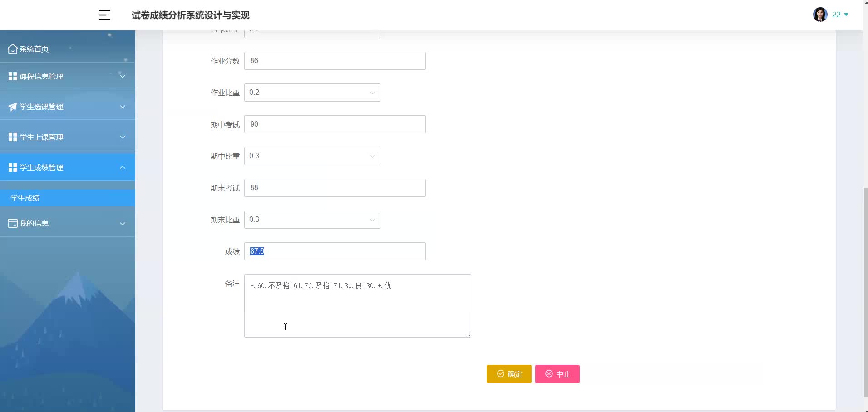This screenshot has height=412, width=868.
Task: Click grid icon beside 学生上课管理
Action: (x=13, y=137)
